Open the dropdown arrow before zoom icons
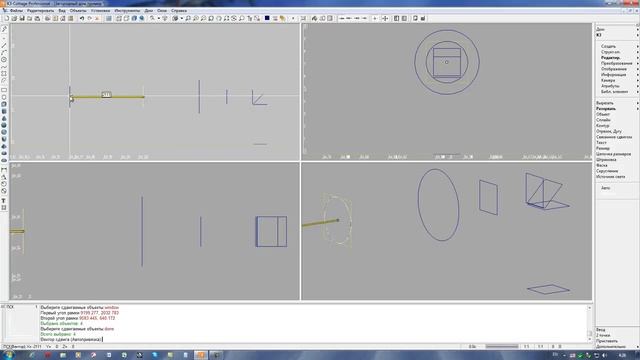640x360 pixels. [x=181, y=18]
